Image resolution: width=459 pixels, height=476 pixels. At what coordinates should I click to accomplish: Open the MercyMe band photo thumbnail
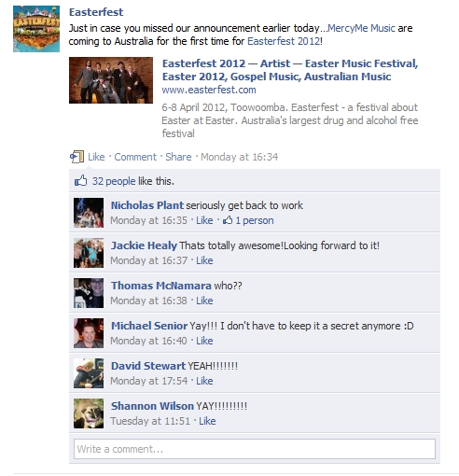[111, 80]
